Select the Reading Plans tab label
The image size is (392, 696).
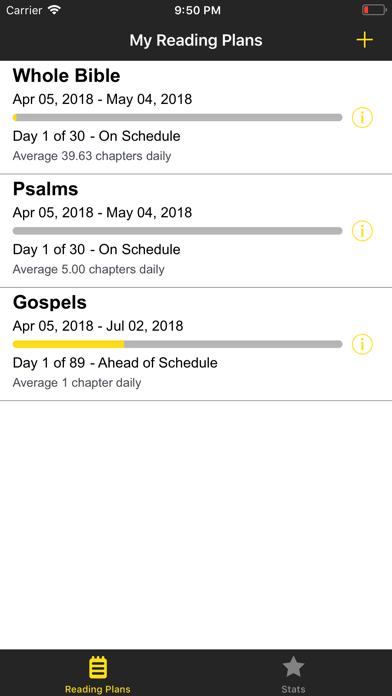pyautogui.click(x=98, y=689)
